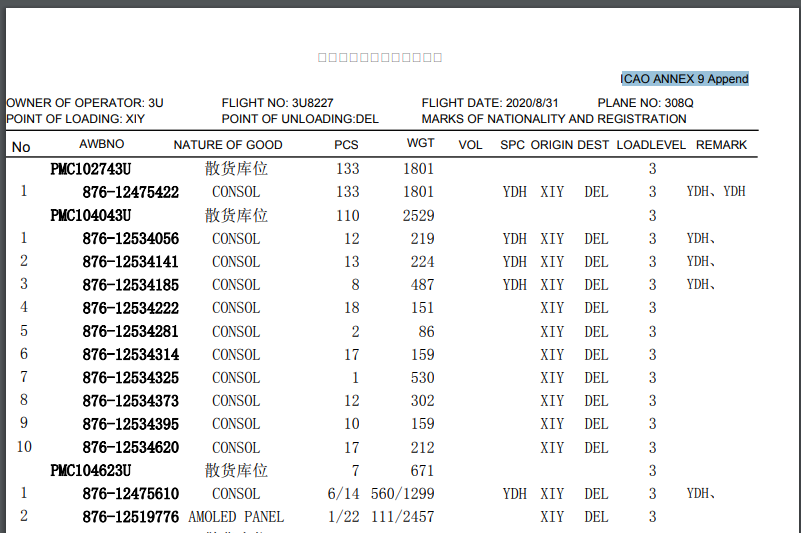The width and height of the screenshot is (801, 533).
Task: Select the WGT column header
Action: click(420, 144)
